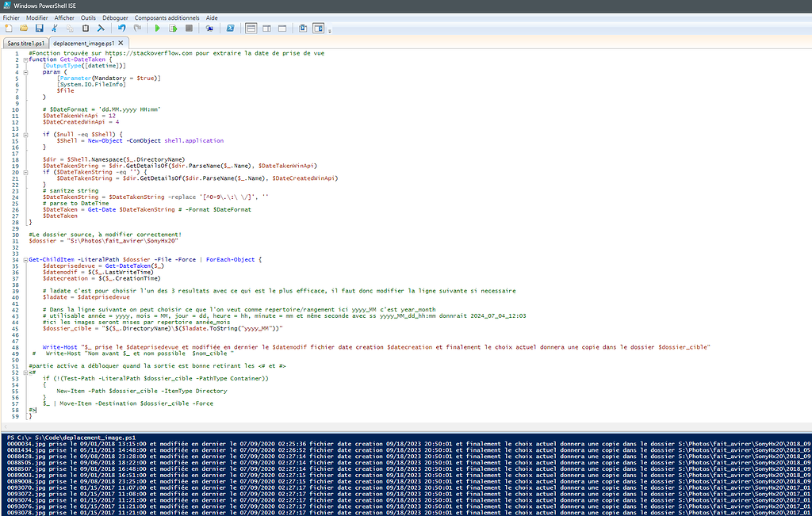Paste from the clipboard
This screenshot has height=516, width=812.
click(x=85, y=28)
